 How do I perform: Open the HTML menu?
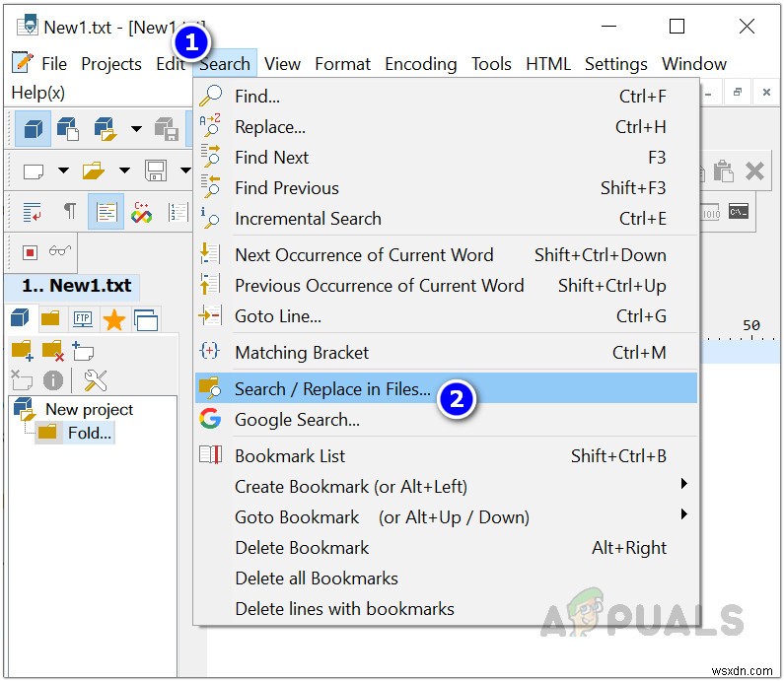548,64
